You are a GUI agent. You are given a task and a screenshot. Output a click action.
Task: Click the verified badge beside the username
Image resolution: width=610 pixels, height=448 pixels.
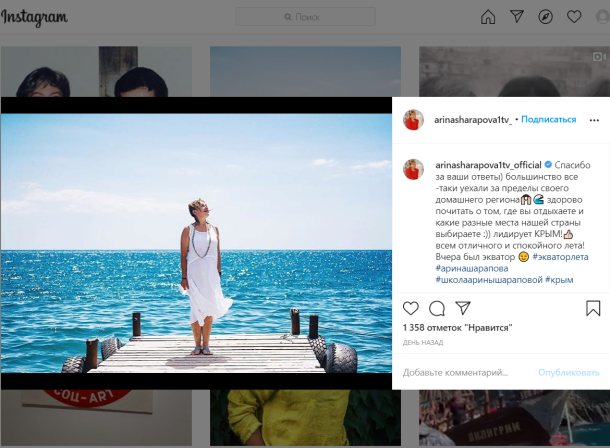[548, 164]
